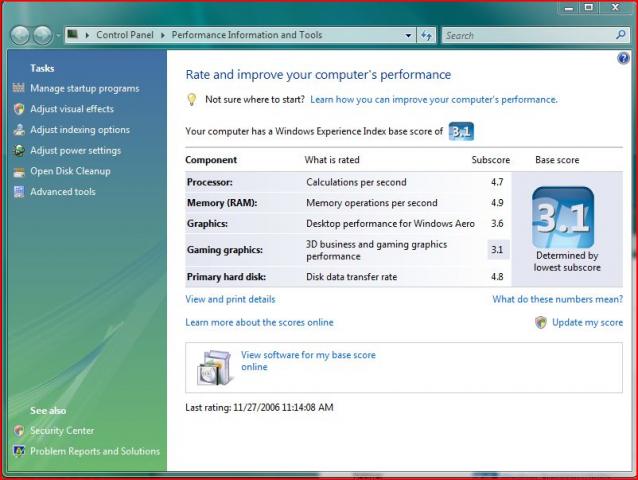Open What do these numbers mean link
This screenshot has width=638, height=480.
557,299
